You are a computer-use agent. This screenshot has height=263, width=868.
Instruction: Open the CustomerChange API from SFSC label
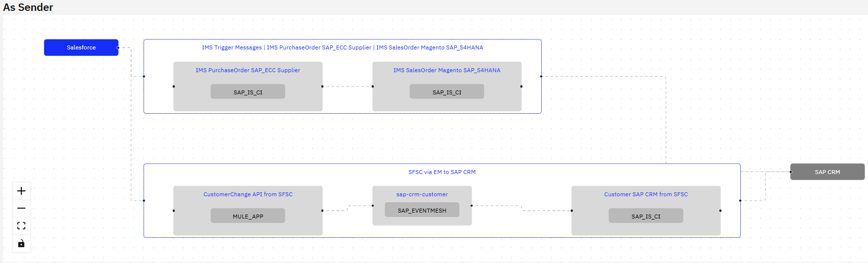point(248,194)
